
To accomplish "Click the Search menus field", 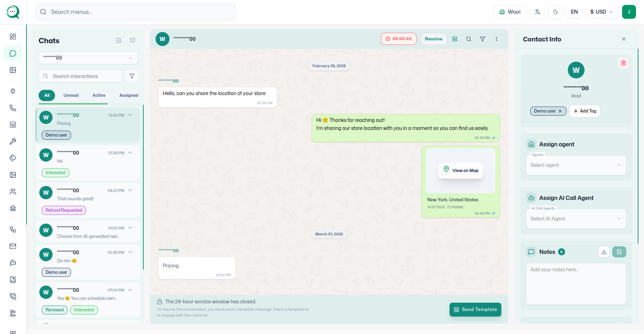I will pyautogui.click(x=136, y=12).
